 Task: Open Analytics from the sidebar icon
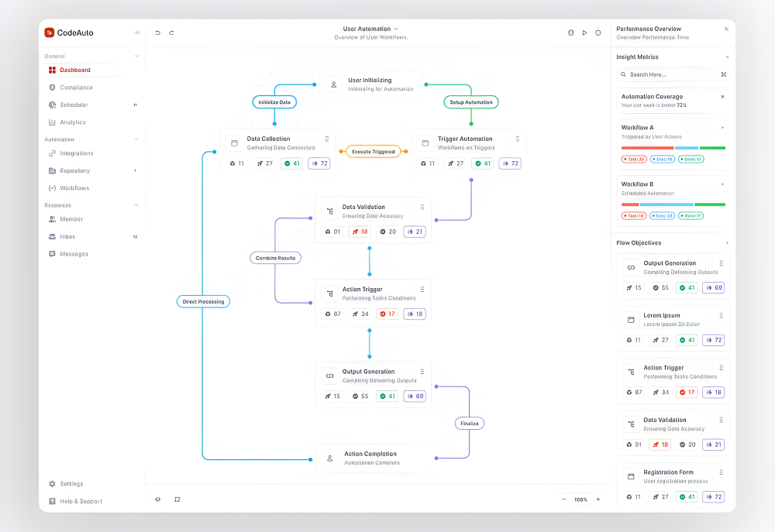[50, 122]
